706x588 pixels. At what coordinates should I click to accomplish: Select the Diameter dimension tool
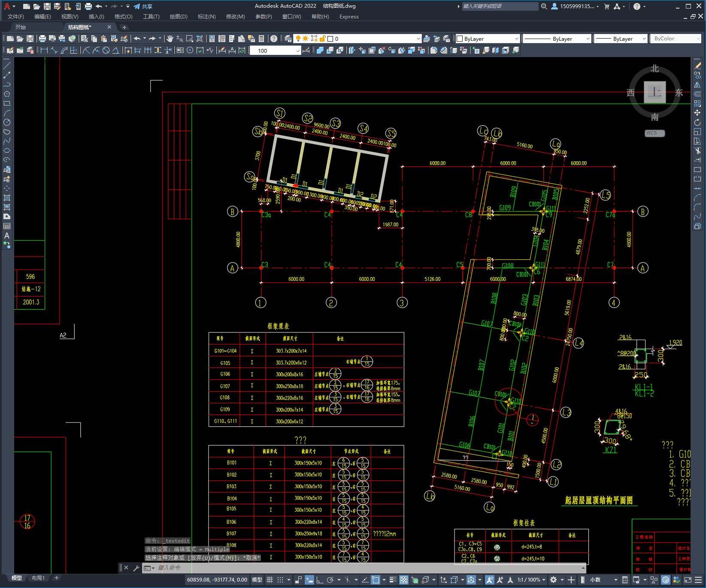pos(106,50)
